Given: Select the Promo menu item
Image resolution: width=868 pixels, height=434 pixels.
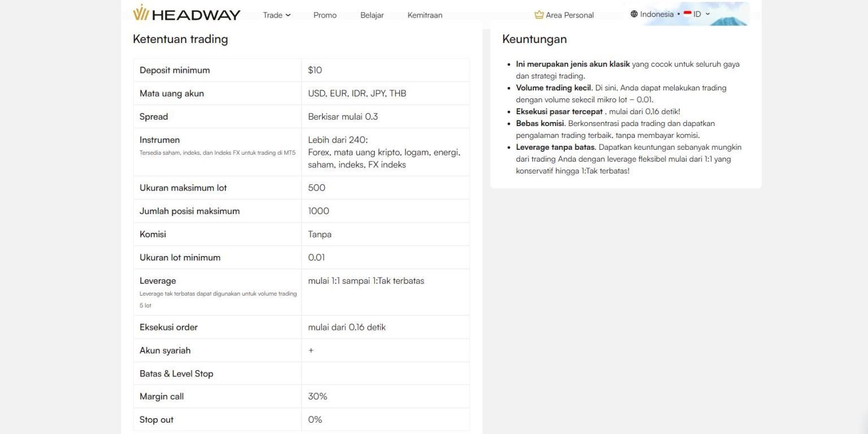Looking at the screenshot, I should coord(325,15).
